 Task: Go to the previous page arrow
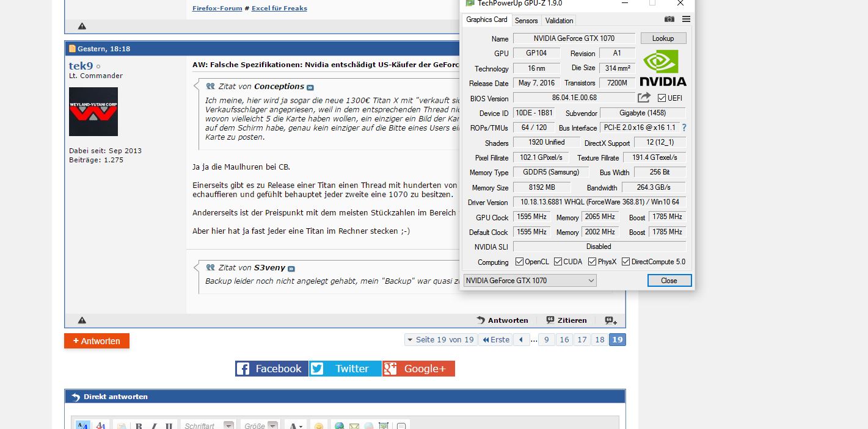click(521, 340)
